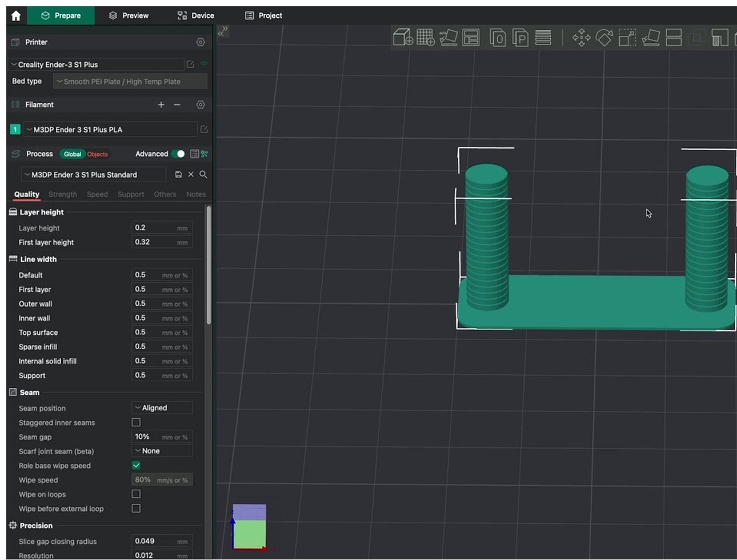Click the printer Wi-Fi connection icon

pyautogui.click(x=204, y=64)
